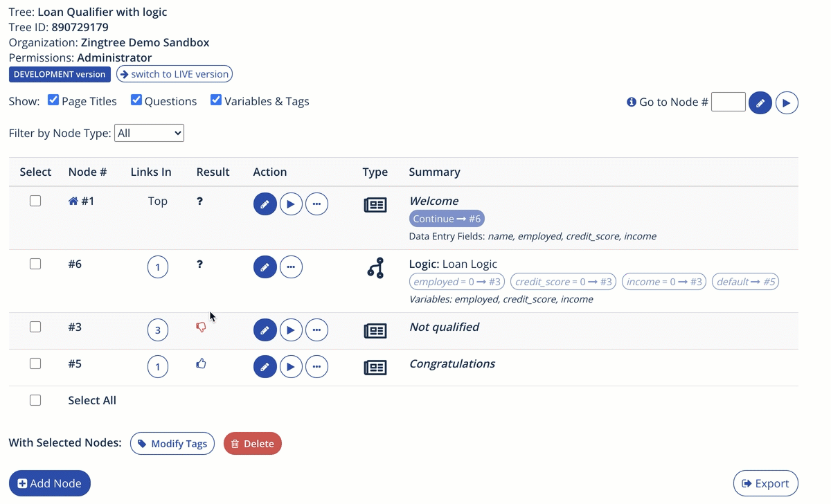Click the thumbs-down result icon on node #3
831x504 pixels.
click(201, 326)
